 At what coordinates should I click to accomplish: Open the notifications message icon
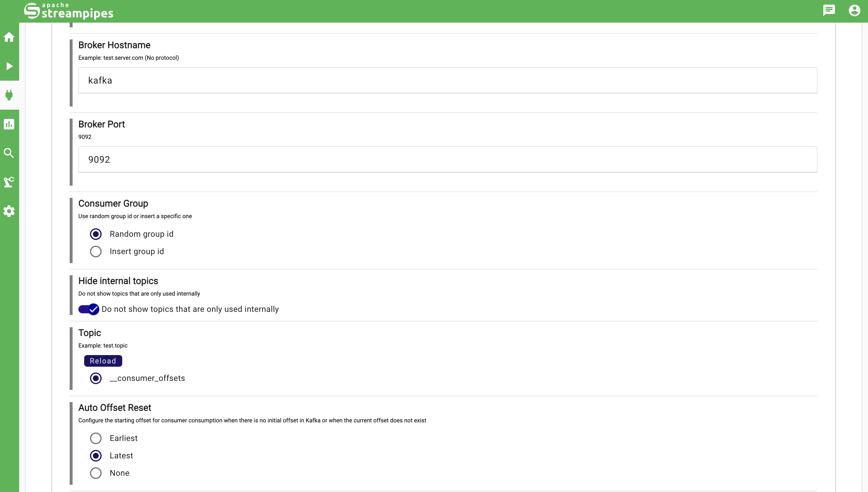[829, 10]
